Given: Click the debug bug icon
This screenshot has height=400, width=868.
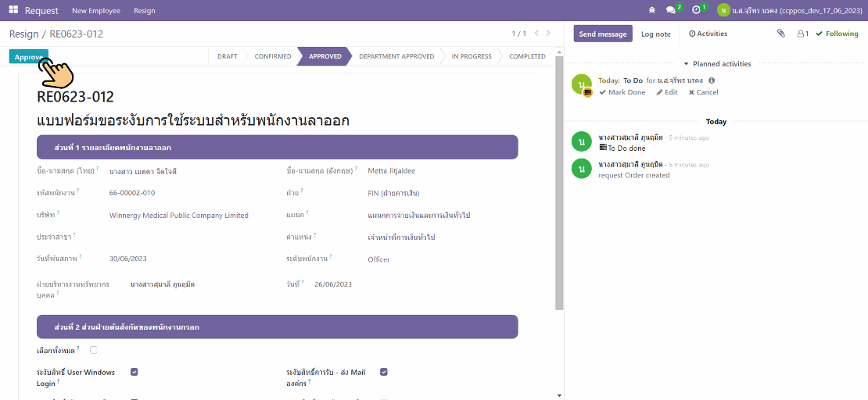Looking at the screenshot, I should tap(652, 10).
